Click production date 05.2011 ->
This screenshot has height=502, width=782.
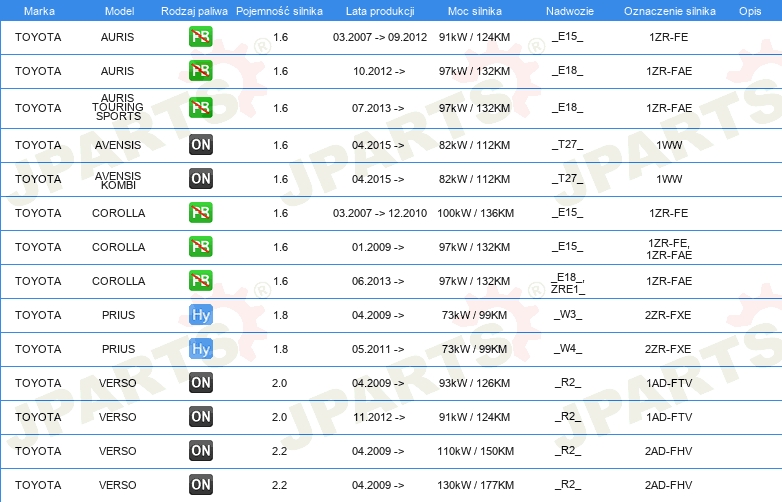tap(378, 349)
